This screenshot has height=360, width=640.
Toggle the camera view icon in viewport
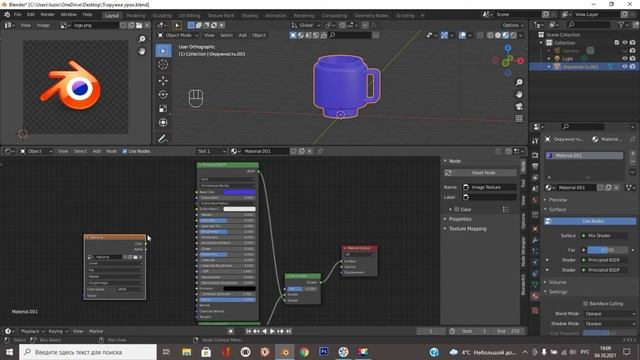tap(519, 106)
